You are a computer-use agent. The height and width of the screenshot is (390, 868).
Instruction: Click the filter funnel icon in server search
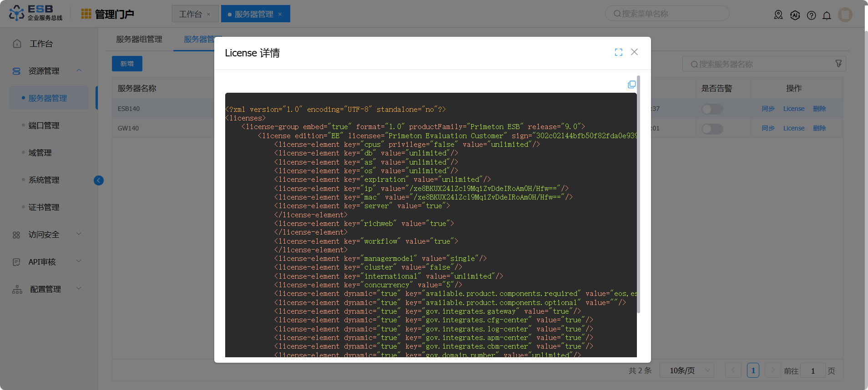point(838,64)
